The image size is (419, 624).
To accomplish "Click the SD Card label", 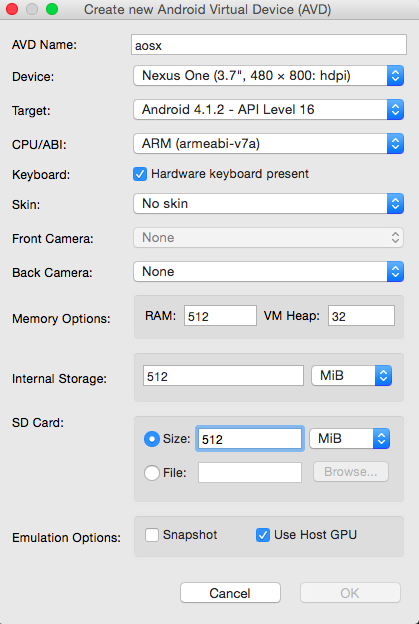I will (x=38, y=423).
